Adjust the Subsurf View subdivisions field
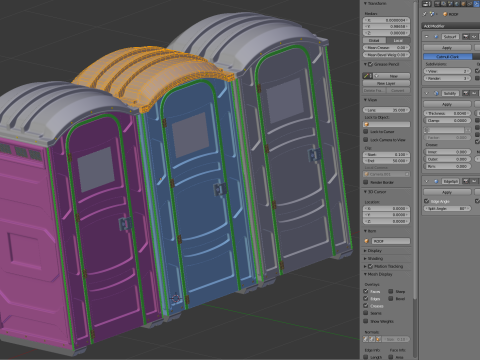 click(x=447, y=71)
